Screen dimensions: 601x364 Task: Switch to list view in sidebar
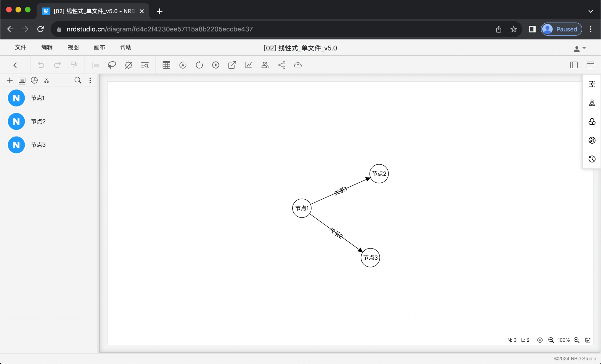point(22,80)
